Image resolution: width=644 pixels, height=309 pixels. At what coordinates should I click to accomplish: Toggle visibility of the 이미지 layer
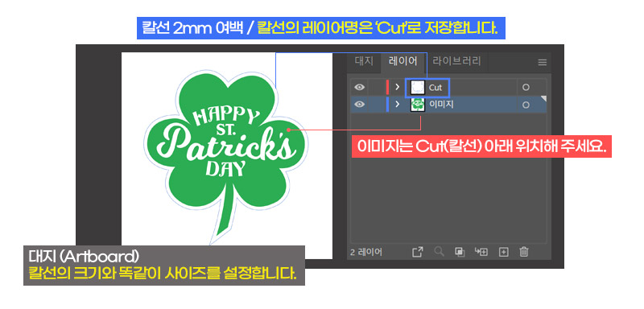point(359,105)
